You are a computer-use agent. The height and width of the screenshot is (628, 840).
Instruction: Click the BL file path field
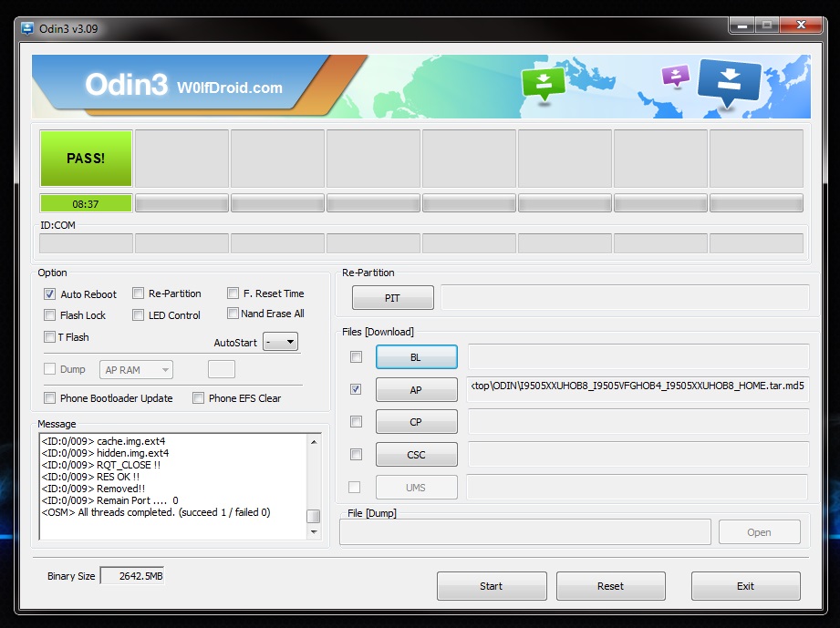click(638, 357)
